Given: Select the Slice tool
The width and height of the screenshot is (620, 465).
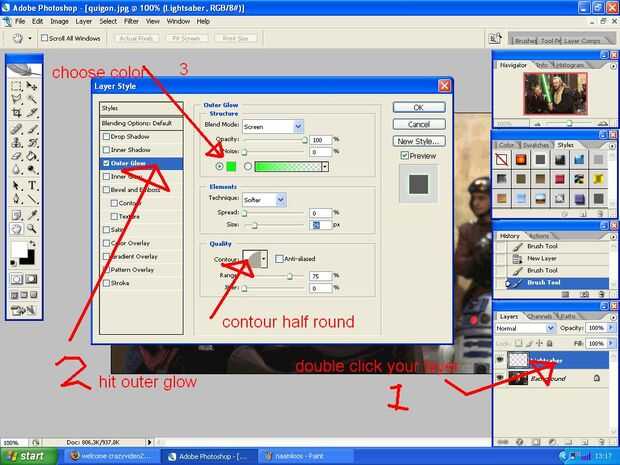Looking at the screenshot, I should click(32, 113).
